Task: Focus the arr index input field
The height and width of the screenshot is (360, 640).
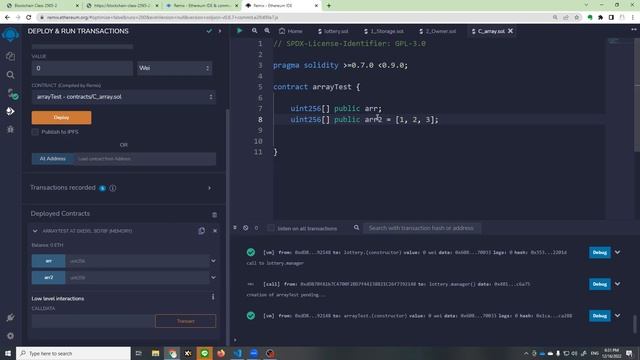Action: coord(137,261)
